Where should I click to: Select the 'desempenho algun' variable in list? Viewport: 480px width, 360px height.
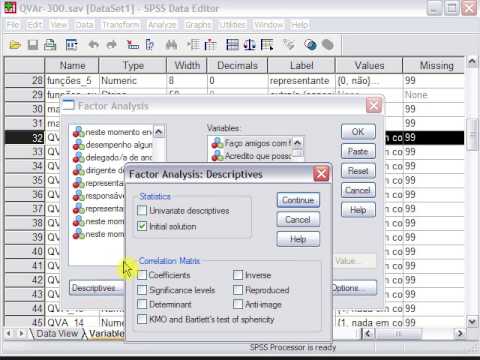click(113, 145)
